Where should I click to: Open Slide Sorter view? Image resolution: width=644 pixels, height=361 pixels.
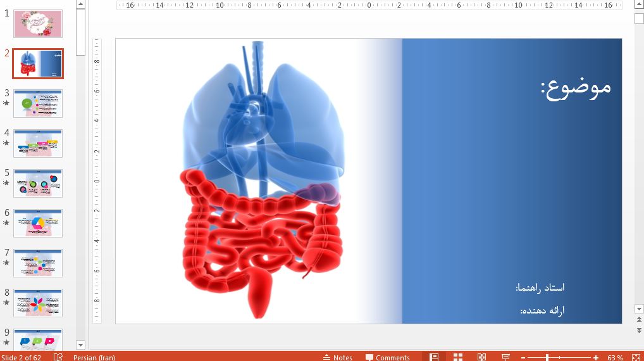458,357
